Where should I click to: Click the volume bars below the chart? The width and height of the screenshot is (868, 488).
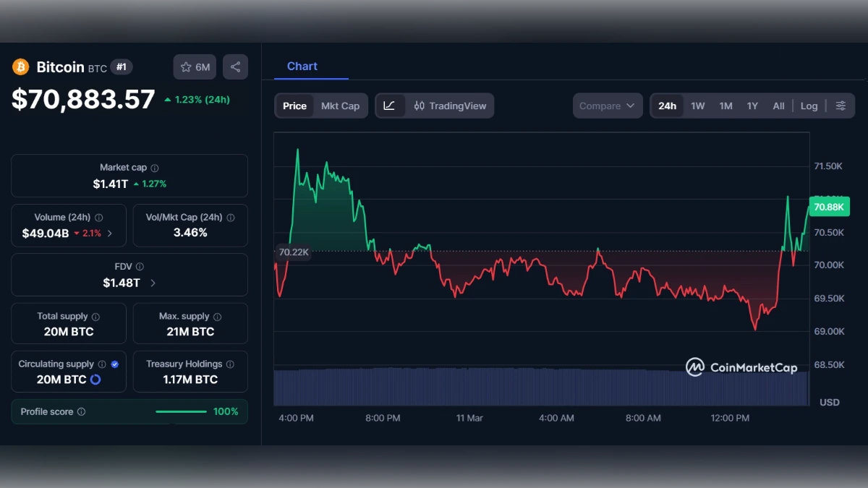[x=506, y=388]
